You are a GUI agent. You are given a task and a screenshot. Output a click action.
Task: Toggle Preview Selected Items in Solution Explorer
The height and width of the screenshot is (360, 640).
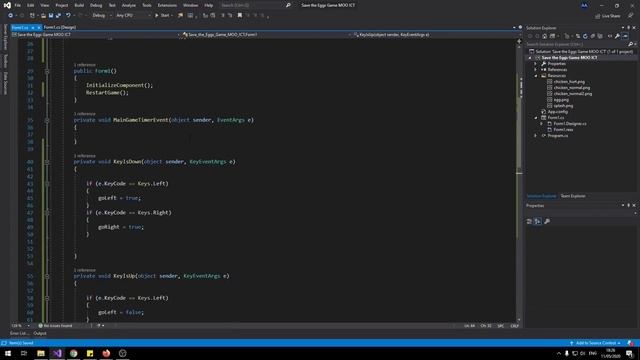[x=625, y=36]
